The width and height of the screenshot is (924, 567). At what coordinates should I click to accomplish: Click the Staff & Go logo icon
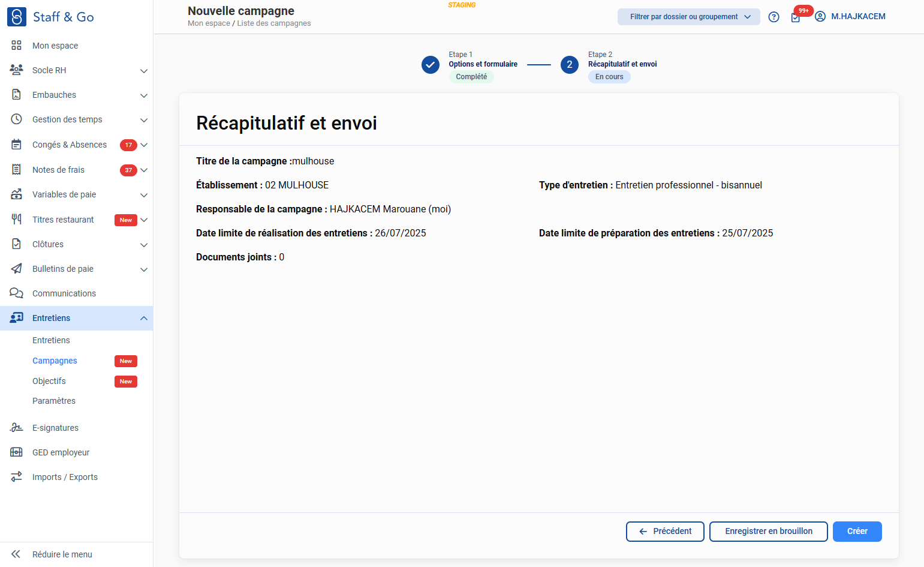click(x=17, y=17)
